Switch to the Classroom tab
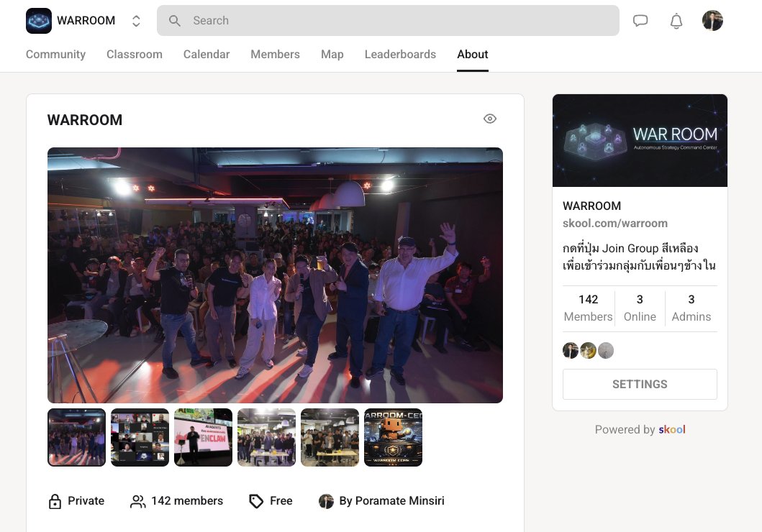The height and width of the screenshot is (532, 762). pos(135,55)
